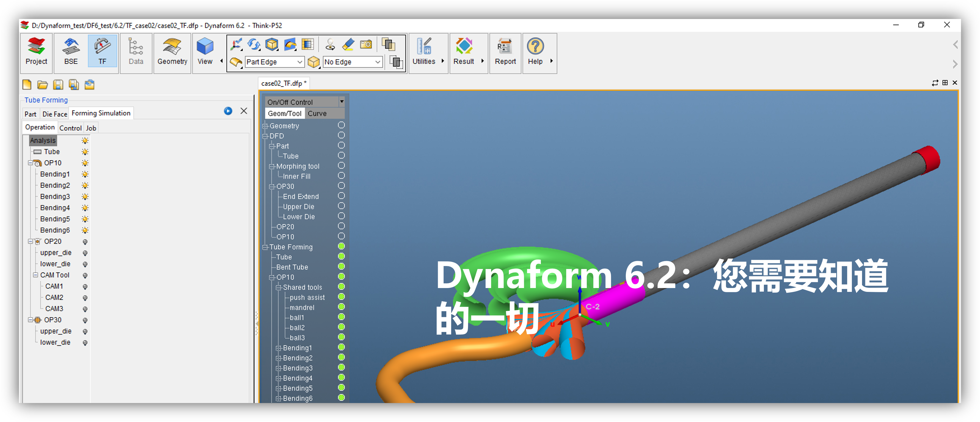Click the mesh grid display icon
Viewport: 980px width, 422px height.
[307, 45]
